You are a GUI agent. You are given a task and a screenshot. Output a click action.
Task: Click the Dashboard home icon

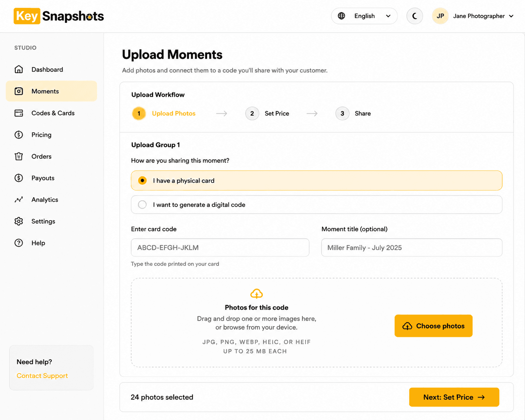click(x=19, y=69)
